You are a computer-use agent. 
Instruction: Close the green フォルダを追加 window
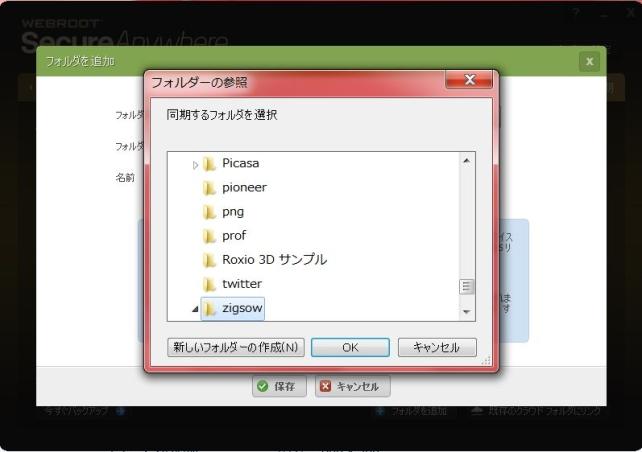[589, 61]
